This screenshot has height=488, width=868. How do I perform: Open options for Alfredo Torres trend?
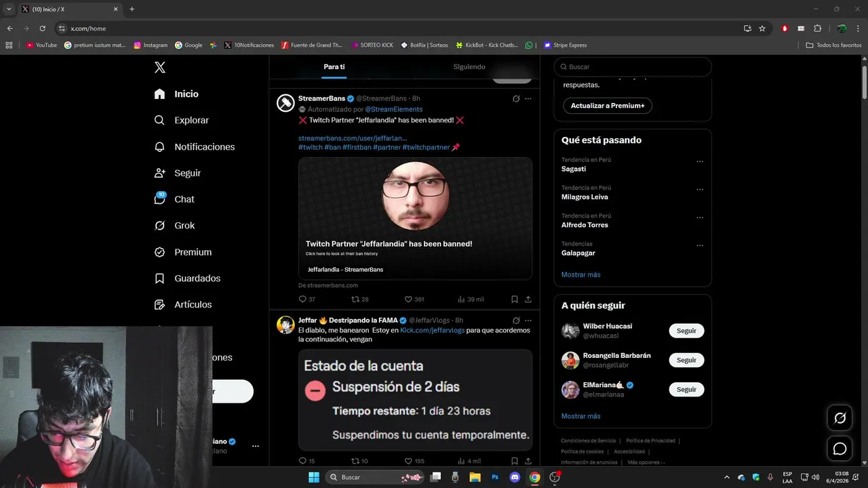pyautogui.click(x=700, y=218)
